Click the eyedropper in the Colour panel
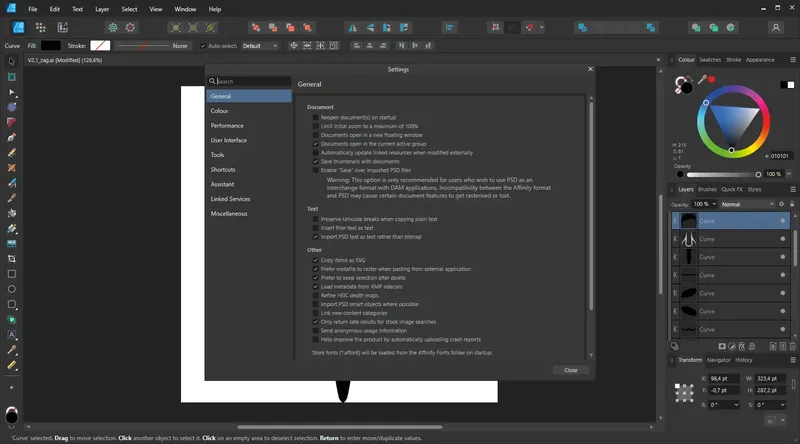The width and height of the screenshot is (800, 444). pyautogui.click(x=703, y=79)
